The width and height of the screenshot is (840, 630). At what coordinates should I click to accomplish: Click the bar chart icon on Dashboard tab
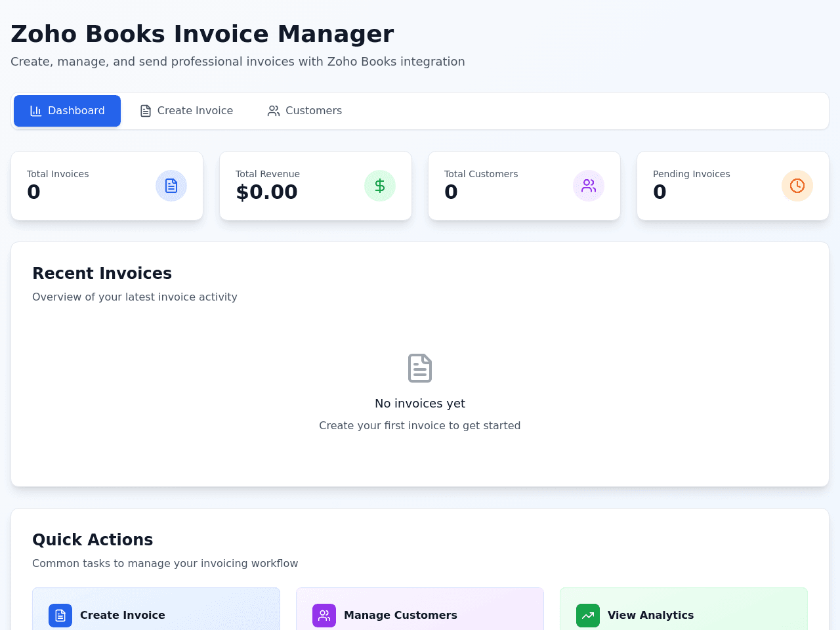point(36,111)
